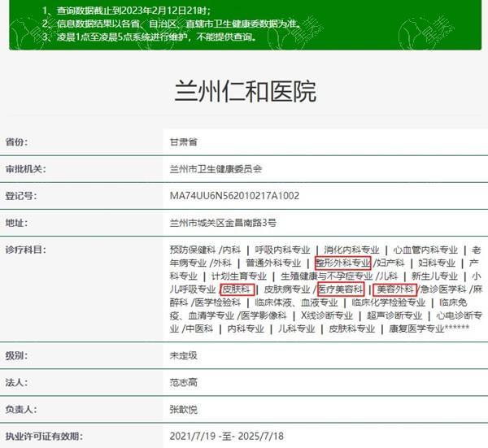This screenshot has width=488, height=448.
Task: Click 新生儿专业 in the department list
Action: [x=434, y=276]
